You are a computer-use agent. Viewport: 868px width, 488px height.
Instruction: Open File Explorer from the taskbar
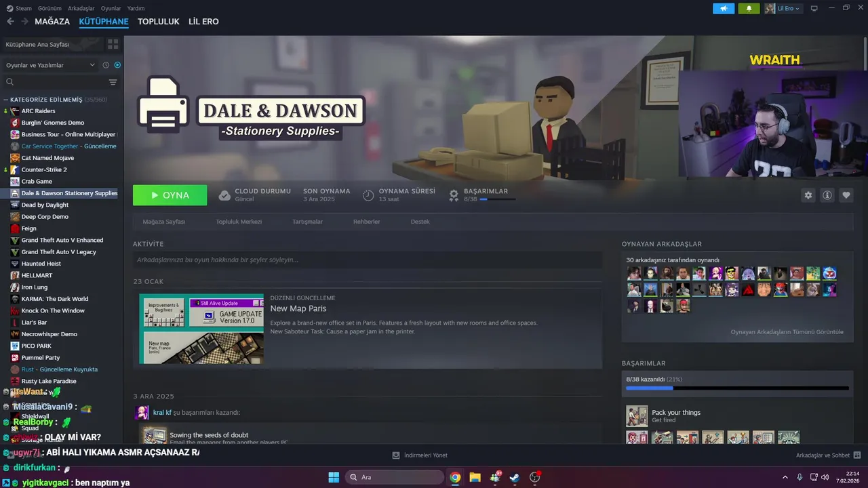[x=475, y=477]
